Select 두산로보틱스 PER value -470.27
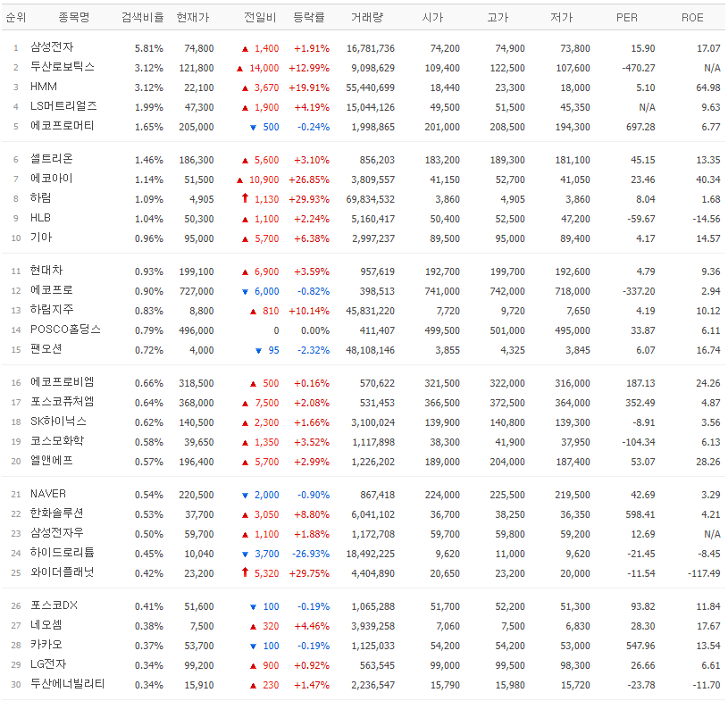Screen dimensions: 728x701 pos(639,68)
